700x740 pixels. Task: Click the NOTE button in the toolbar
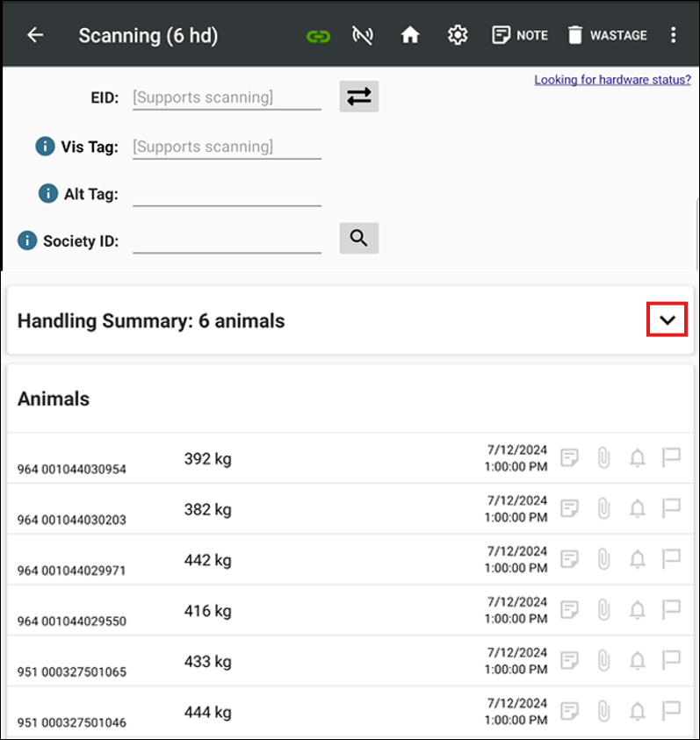click(520, 35)
